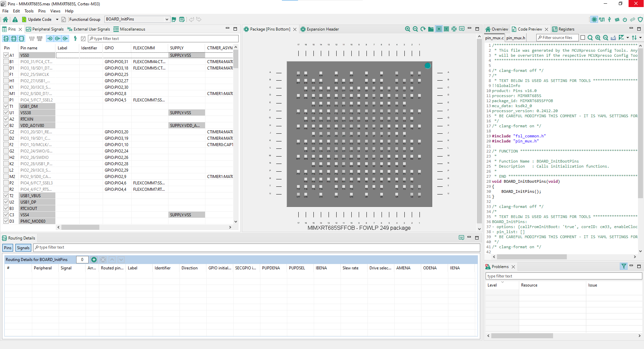This screenshot has height=349, width=644.
Task: Check the F2 PIO1_10/MCLK pin checkbox
Action: [x=6, y=144]
